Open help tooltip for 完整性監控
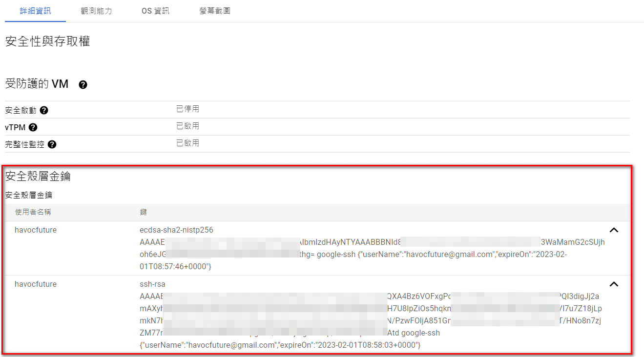The width and height of the screenshot is (644, 357). 52,144
